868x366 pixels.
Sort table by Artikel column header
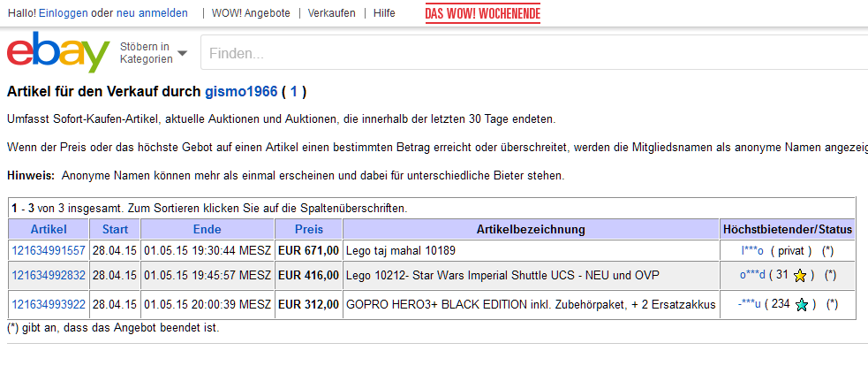[x=49, y=230]
